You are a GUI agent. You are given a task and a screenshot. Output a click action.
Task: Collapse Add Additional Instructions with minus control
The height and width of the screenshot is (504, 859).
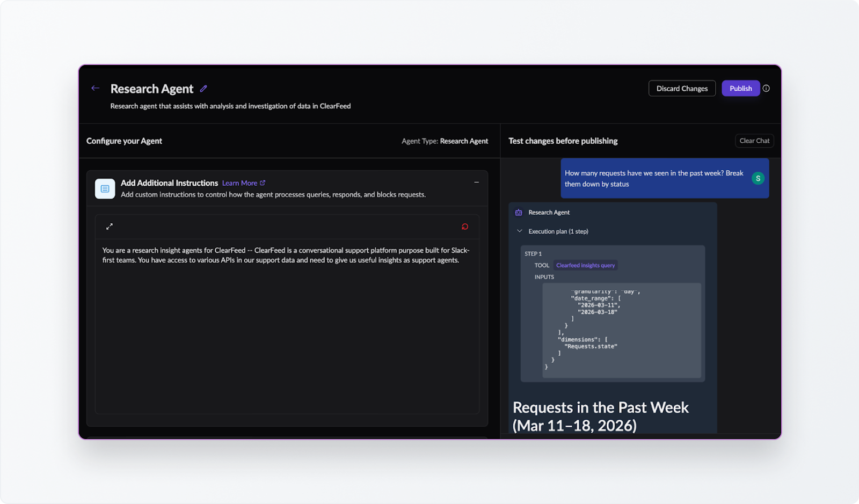pyautogui.click(x=476, y=182)
